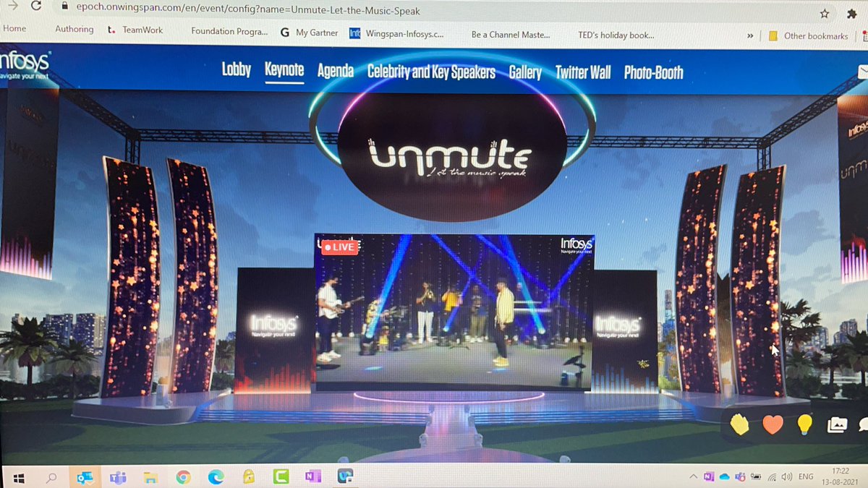
Task: Open Foundation Progra... bookmark
Action: (229, 32)
